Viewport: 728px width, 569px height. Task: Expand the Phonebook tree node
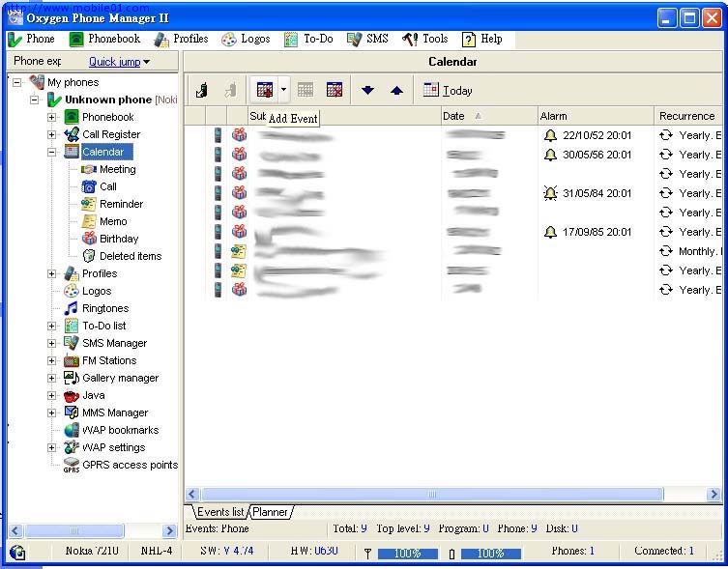point(51,117)
